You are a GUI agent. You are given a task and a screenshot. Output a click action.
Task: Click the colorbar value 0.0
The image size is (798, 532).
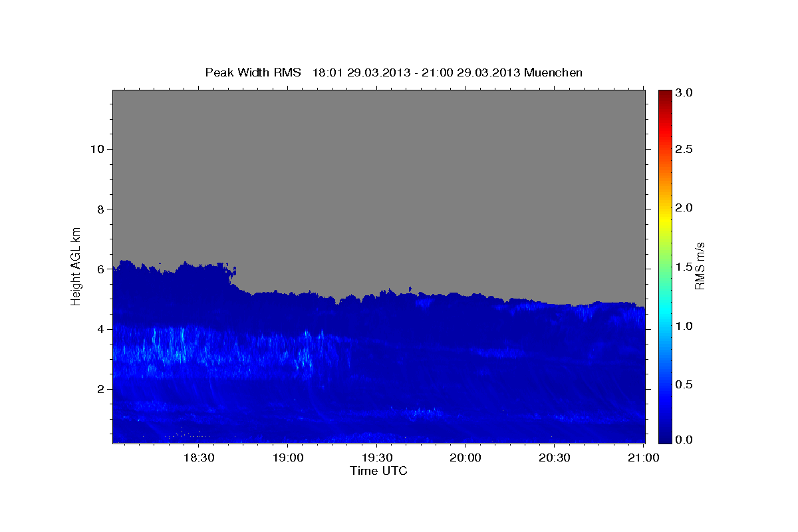684,440
